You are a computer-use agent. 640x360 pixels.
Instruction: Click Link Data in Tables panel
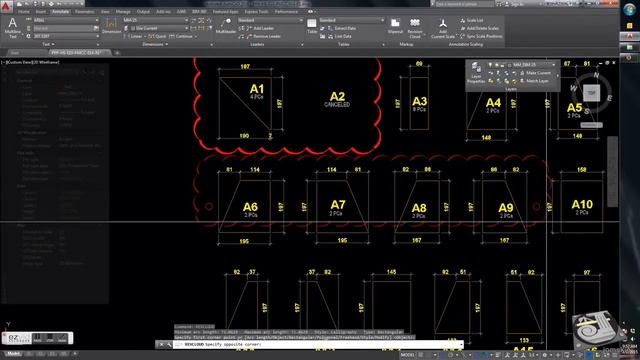pyautogui.click(x=339, y=36)
